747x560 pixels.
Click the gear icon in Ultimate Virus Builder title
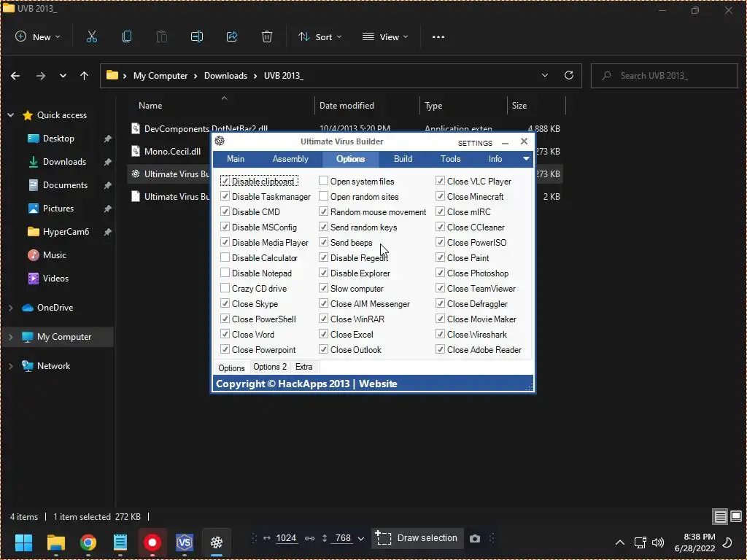[x=220, y=141]
